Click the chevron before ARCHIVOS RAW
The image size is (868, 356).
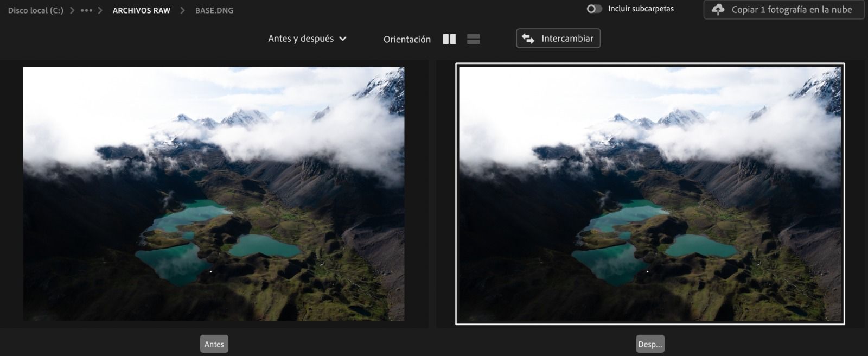click(100, 10)
